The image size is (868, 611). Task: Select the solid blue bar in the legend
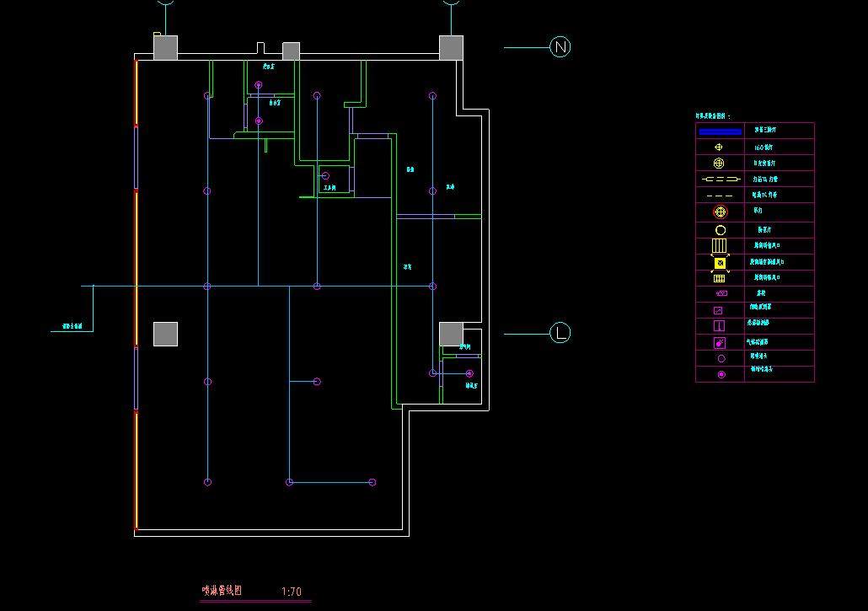pos(720,131)
